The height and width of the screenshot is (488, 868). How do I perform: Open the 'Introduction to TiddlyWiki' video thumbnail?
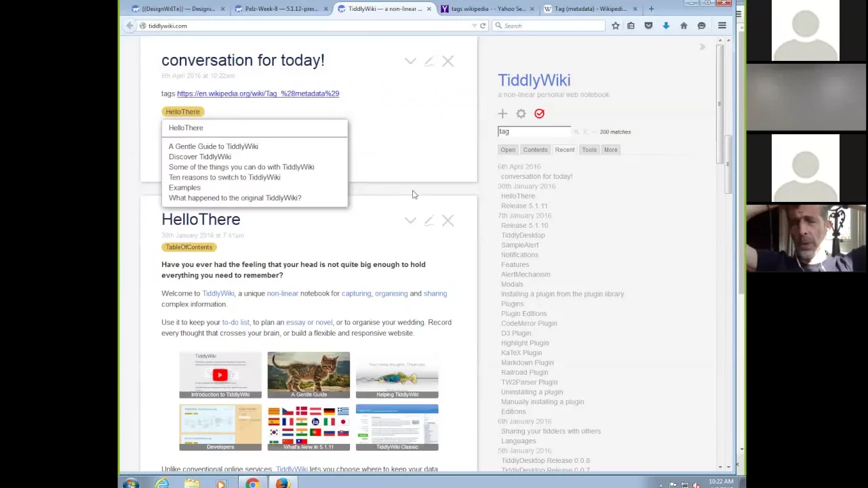[220, 375]
